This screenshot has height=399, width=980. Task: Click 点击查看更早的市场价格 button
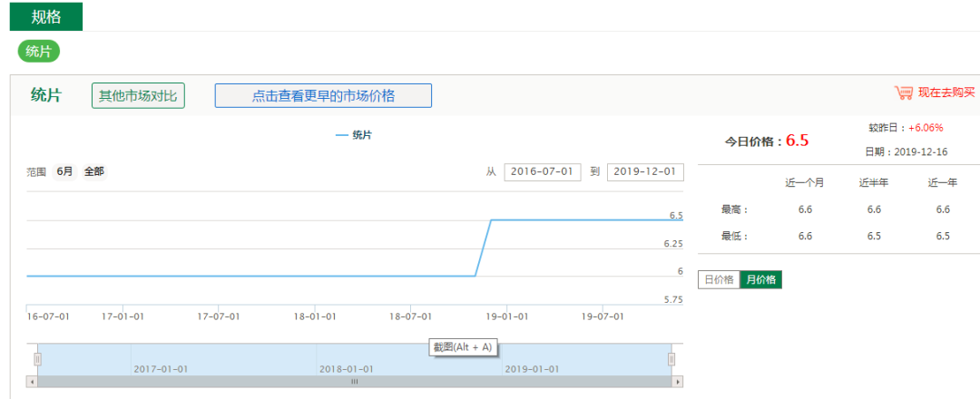point(323,95)
